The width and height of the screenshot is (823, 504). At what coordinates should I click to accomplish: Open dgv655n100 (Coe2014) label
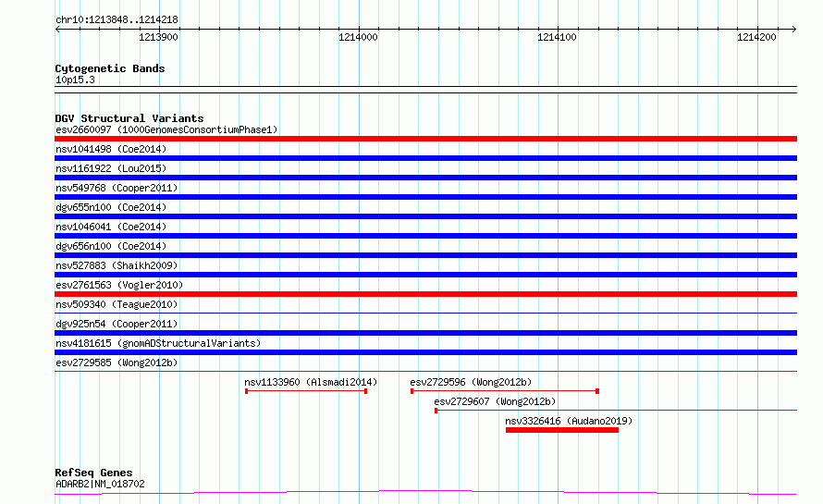(111, 207)
